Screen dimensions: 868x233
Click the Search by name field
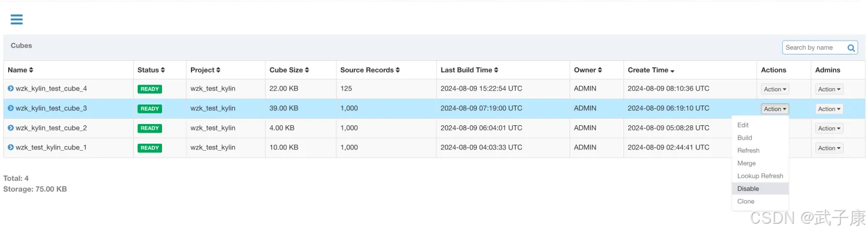click(x=814, y=48)
